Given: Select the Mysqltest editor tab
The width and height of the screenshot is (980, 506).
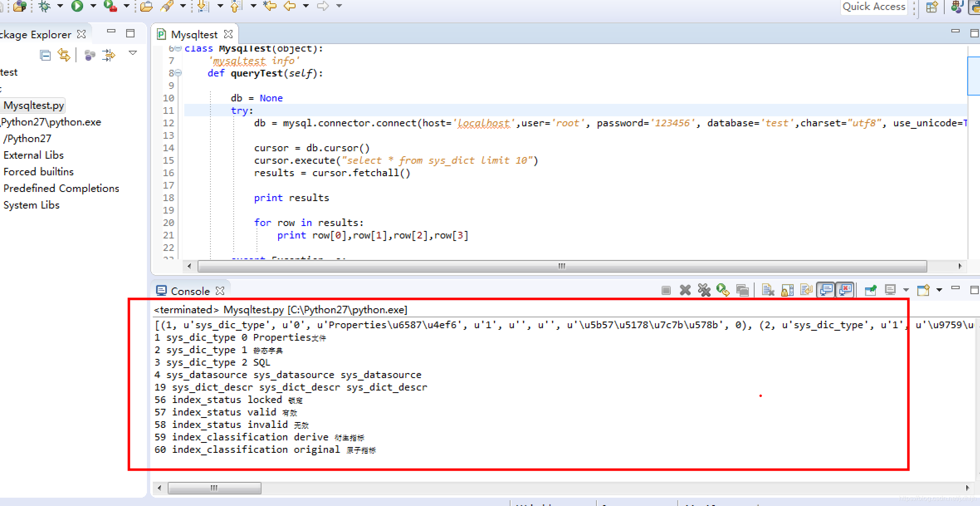Looking at the screenshot, I should coord(193,34).
